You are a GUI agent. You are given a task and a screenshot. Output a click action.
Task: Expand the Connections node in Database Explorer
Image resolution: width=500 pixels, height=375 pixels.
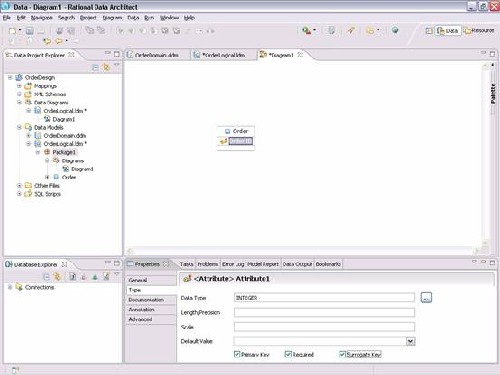[10, 287]
